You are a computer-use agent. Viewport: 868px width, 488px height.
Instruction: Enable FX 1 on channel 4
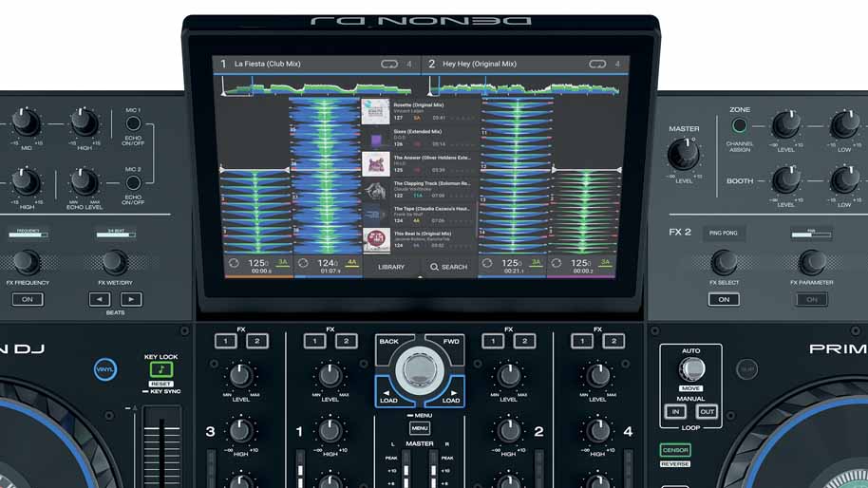tap(582, 341)
